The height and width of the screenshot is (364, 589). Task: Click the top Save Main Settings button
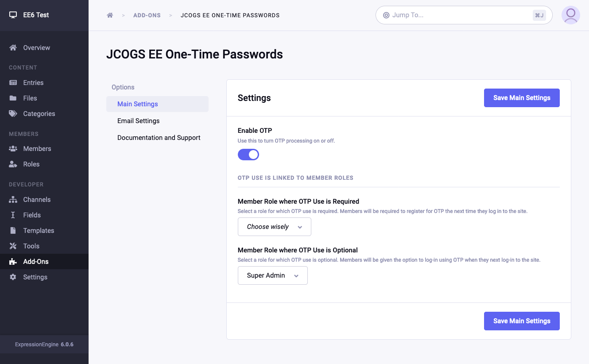click(522, 98)
